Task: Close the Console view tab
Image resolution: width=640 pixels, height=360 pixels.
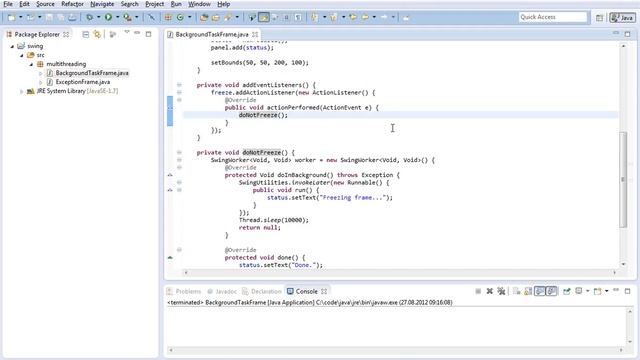Action: [324, 291]
